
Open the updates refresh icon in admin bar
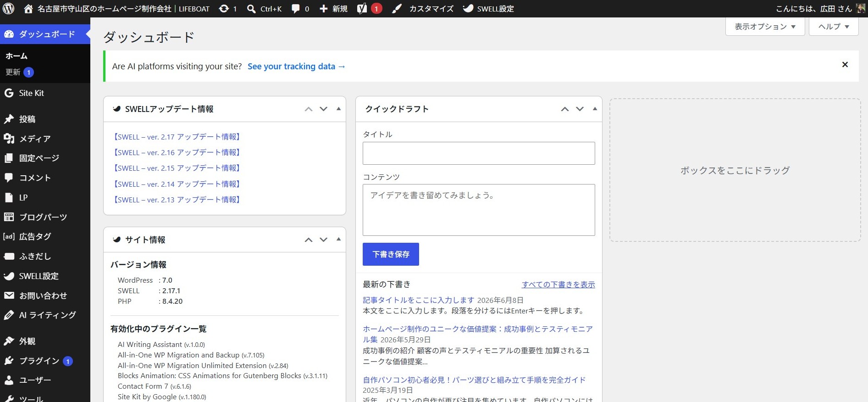[224, 9]
